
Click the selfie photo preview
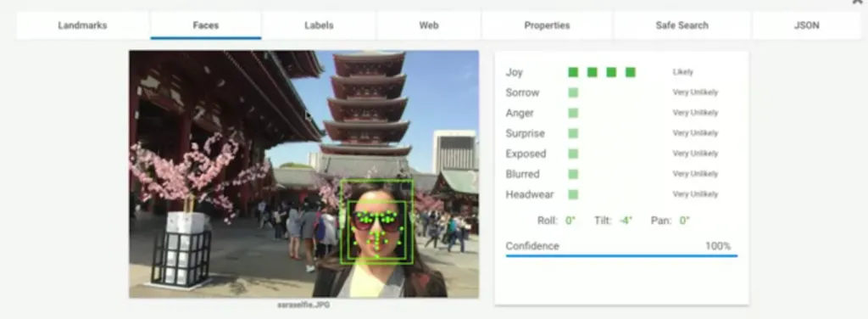pyautogui.click(x=304, y=175)
